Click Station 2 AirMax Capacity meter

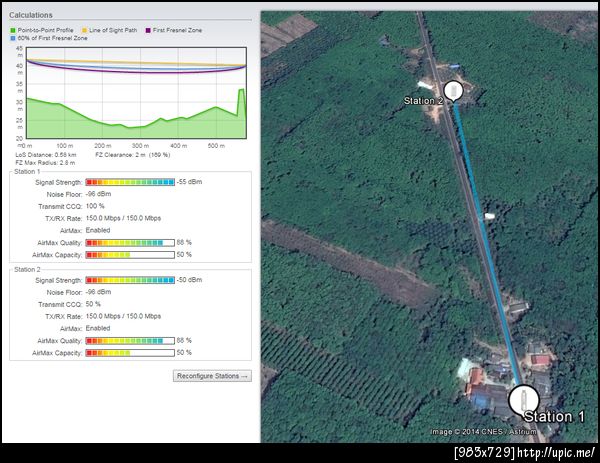pos(130,352)
